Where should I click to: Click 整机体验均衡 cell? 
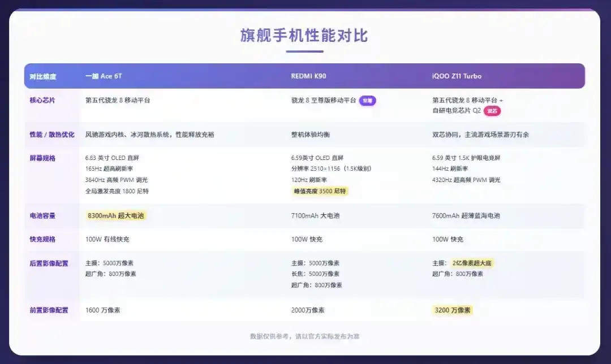tap(311, 135)
